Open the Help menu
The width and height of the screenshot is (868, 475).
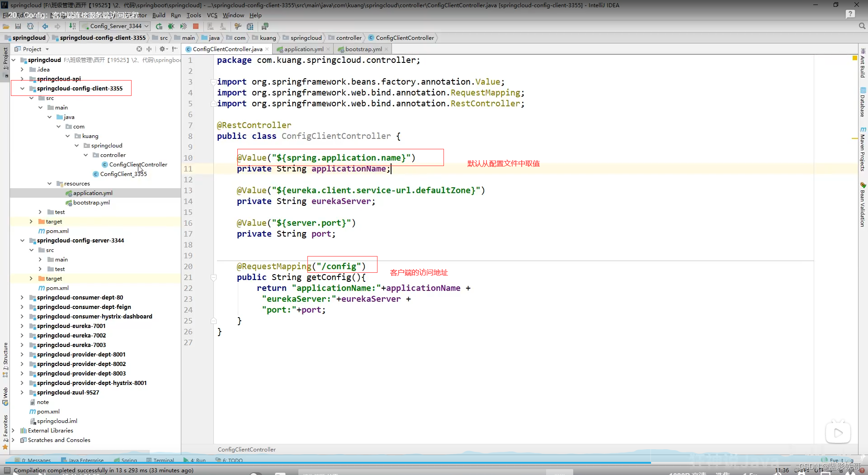(x=255, y=15)
